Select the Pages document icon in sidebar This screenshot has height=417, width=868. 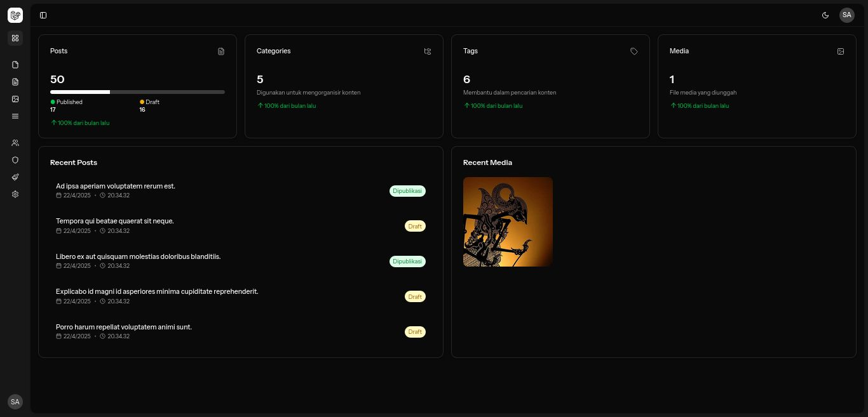coord(15,64)
